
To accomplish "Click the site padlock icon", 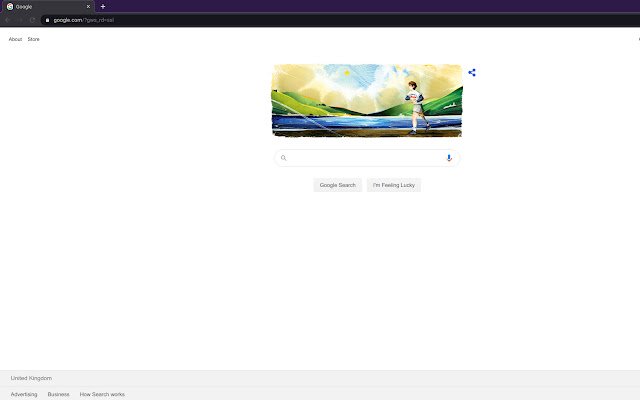I will coord(47,20).
